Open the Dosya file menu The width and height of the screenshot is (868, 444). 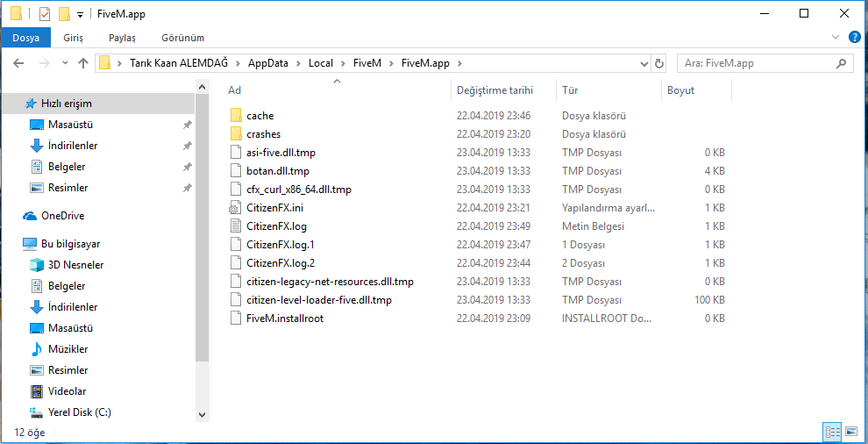click(x=26, y=38)
